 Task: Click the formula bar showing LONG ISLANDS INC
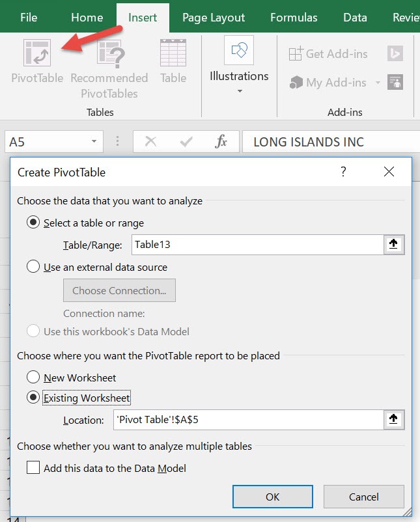331,141
